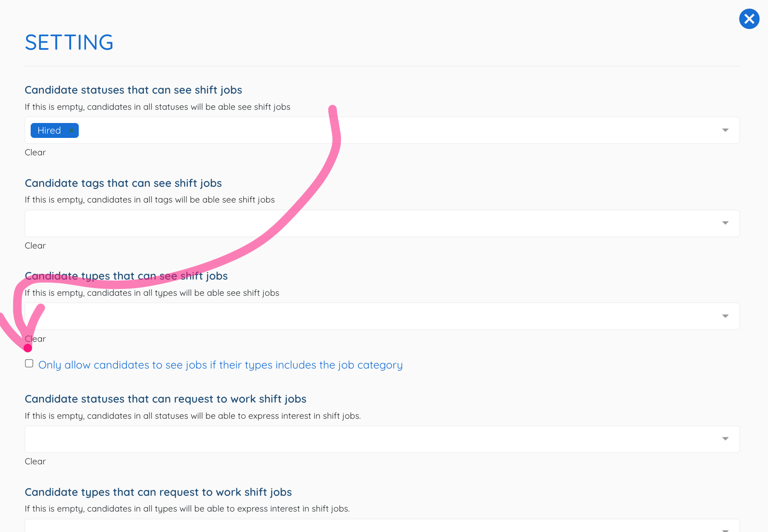Click inside the request-to-work statuses field
This screenshot has height=532, width=768.
coord(382,439)
